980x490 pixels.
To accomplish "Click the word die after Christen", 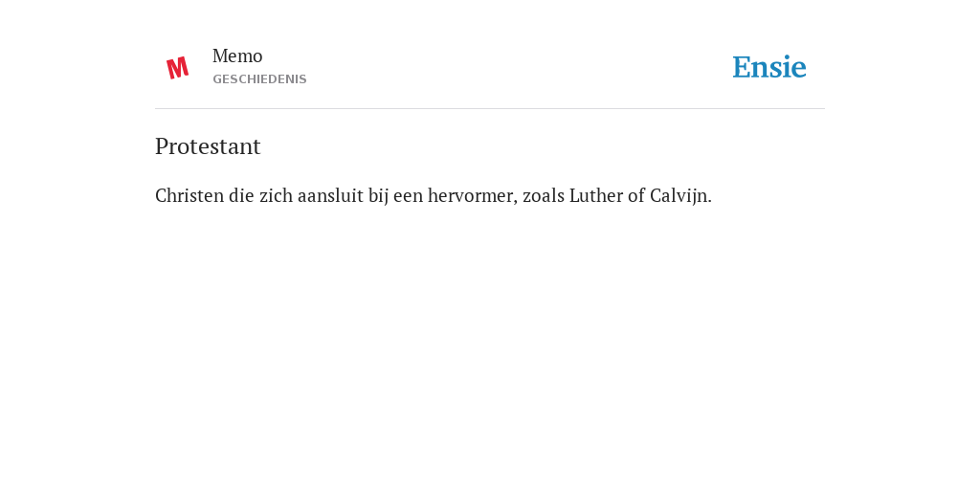I will pyautogui.click(x=241, y=195).
